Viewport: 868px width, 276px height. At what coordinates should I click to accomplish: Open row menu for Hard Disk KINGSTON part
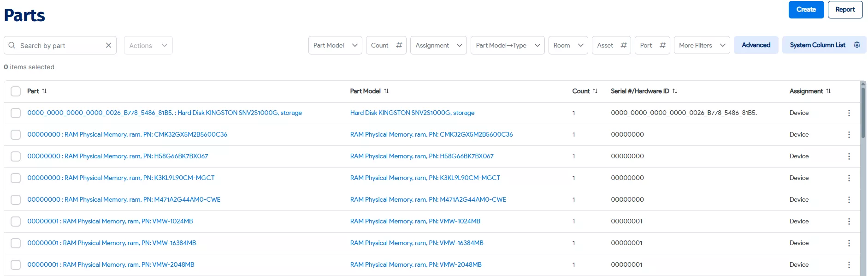[849, 113]
